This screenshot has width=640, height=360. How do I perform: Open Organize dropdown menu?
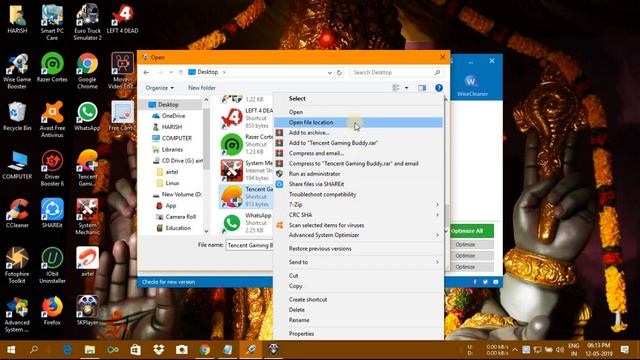click(x=159, y=88)
